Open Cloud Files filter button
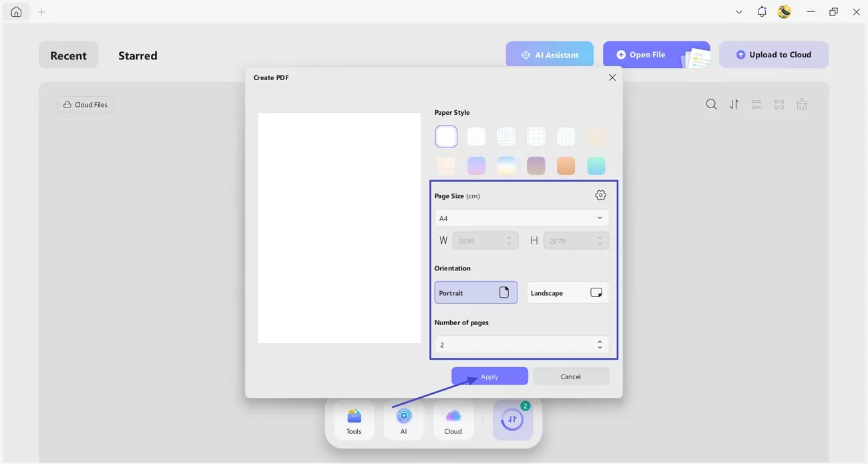Image resolution: width=868 pixels, height=464 pixels. 85,104
